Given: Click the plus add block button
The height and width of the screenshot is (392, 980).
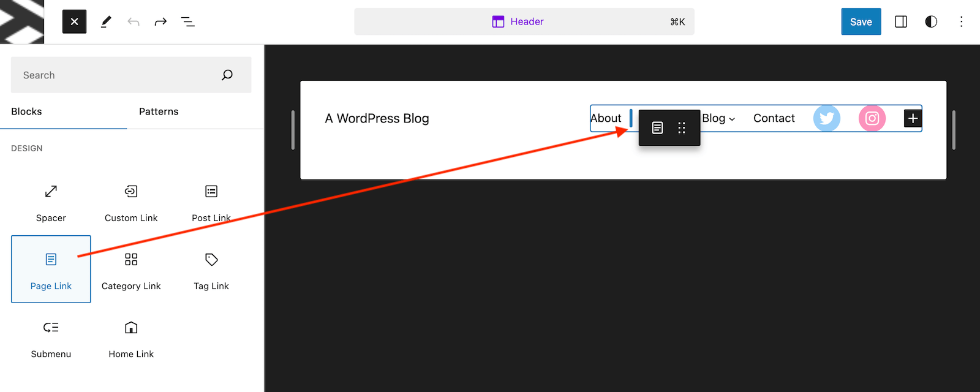Looking at the screenshot, I should coord(913,118).
